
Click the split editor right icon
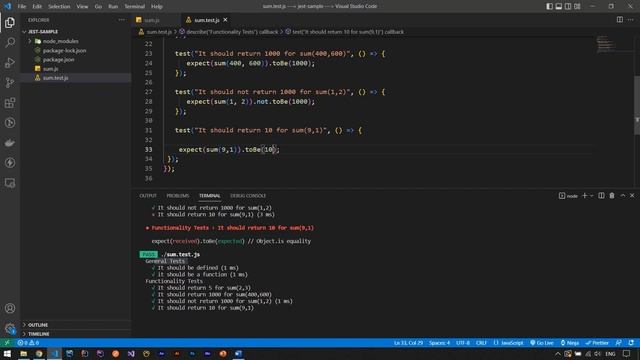tap(620, 20)
